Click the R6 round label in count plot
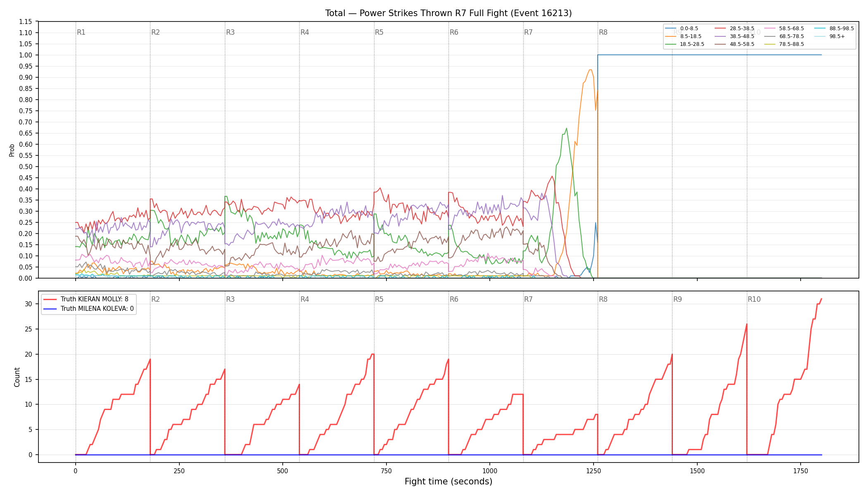The image size is (868, 496). coord(454,299)
